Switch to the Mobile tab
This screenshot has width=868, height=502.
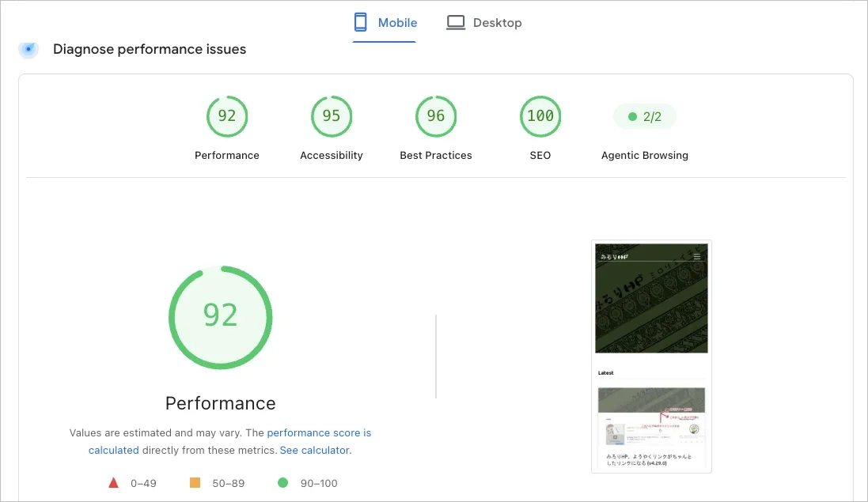tap(385, 23)
